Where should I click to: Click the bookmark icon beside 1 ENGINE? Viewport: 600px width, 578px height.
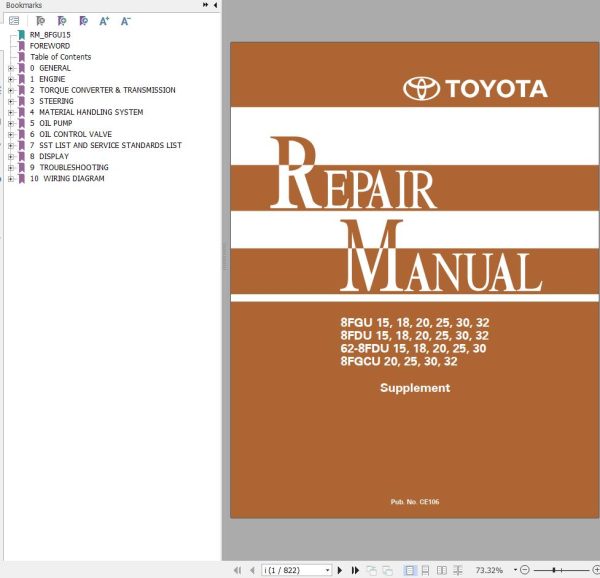pyautogui.click(x=22, y=79)
